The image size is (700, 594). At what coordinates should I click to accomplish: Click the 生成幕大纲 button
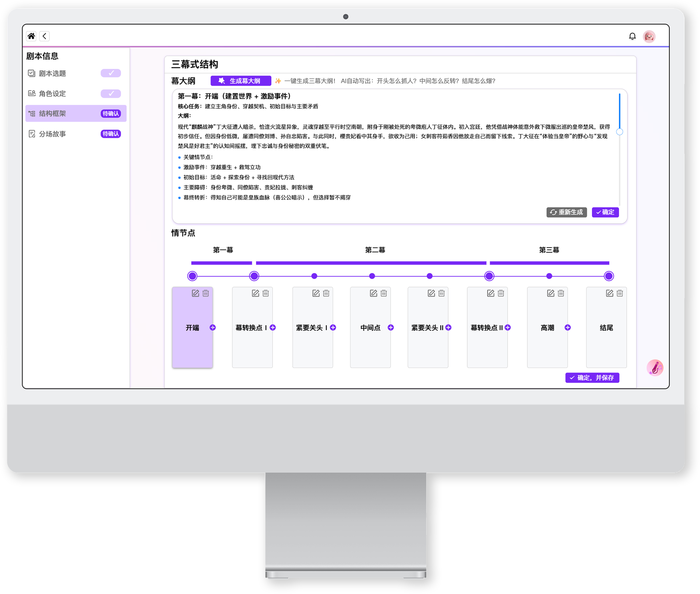click(241, 81)
